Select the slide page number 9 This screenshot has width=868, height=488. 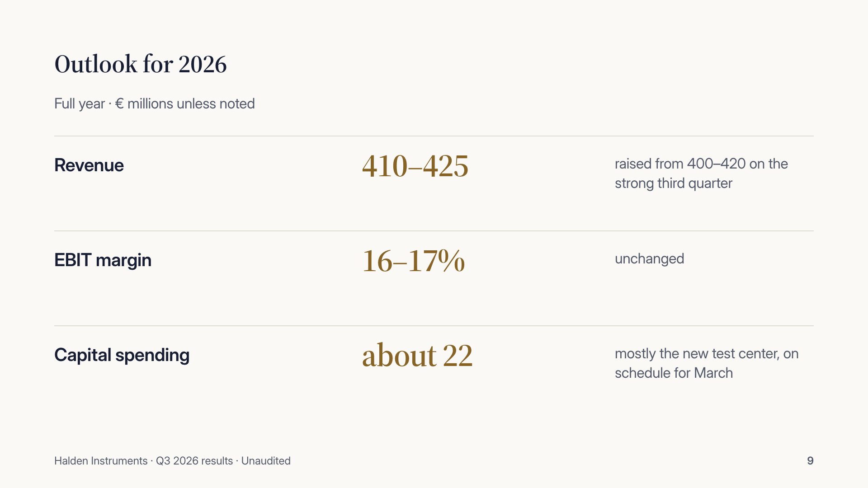click(x=810, y=461)
